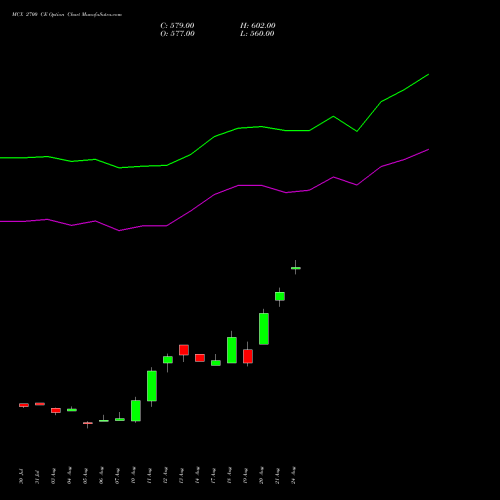Screen dimensions: 500x500
Task: Click the 07 Aug date label
Action: [117, 476]
